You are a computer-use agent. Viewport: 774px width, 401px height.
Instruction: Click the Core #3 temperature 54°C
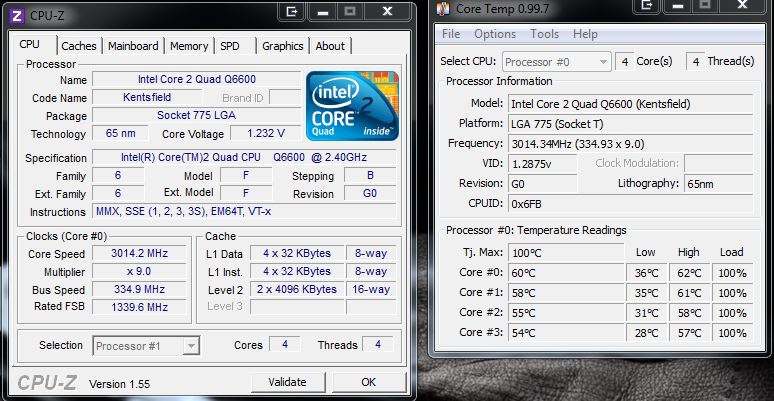tap(566, 332)
